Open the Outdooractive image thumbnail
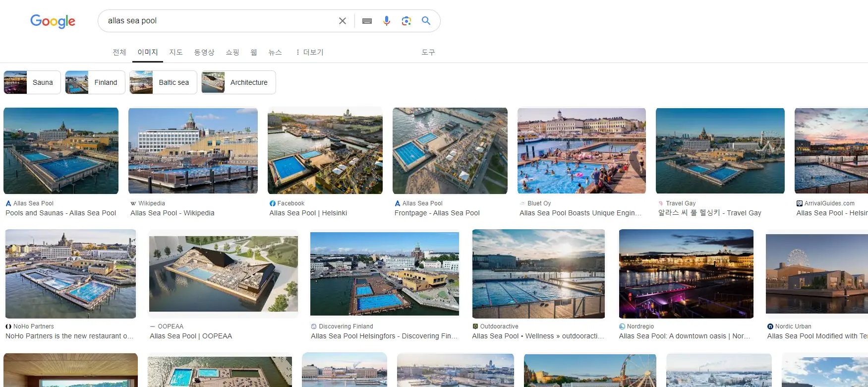 pos(539,274)
